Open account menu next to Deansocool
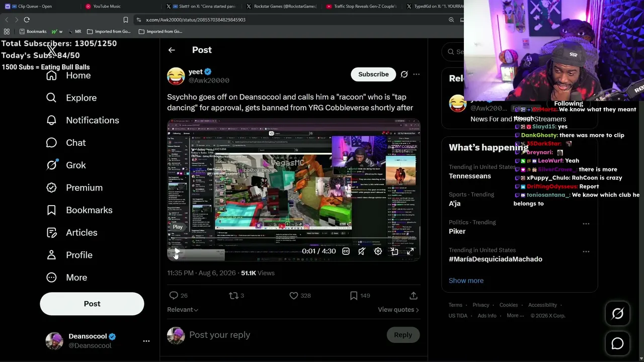This screenshot has width=644, height=362. pyautogui.click(x=146, y=341)
